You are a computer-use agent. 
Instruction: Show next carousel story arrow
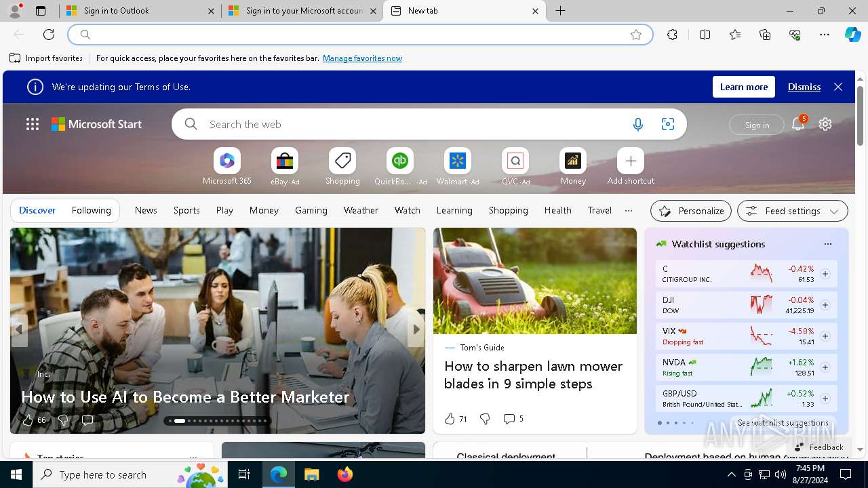[x=416, y=330]
